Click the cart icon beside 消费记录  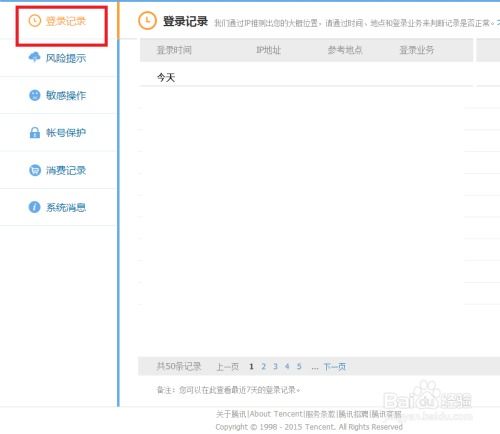34,170
